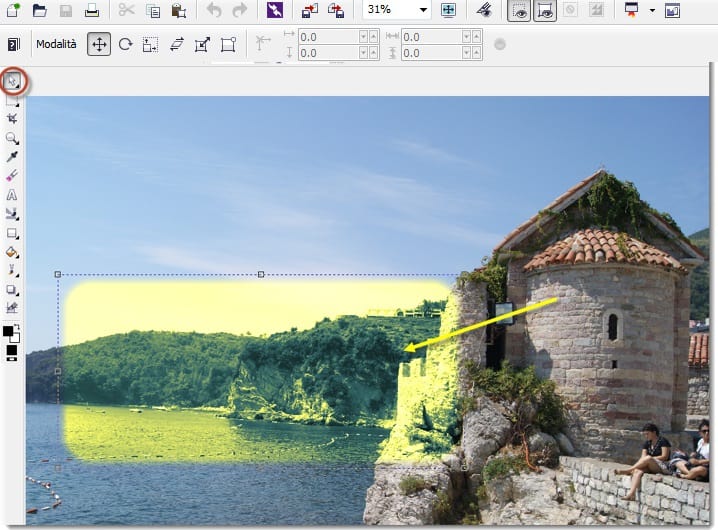
Task: Enable Rotate mode in property bar
Action: pyautogui.click(x=125, y=44)
